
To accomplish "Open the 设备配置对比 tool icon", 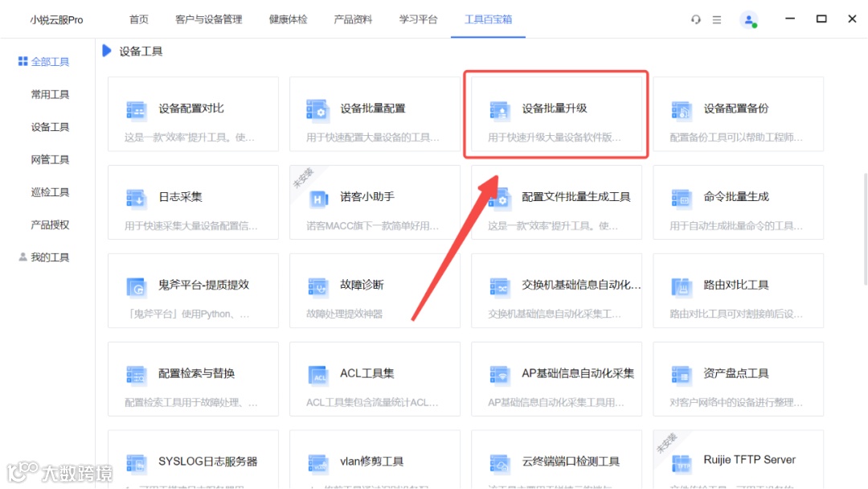I will click(x=136, y=110).
